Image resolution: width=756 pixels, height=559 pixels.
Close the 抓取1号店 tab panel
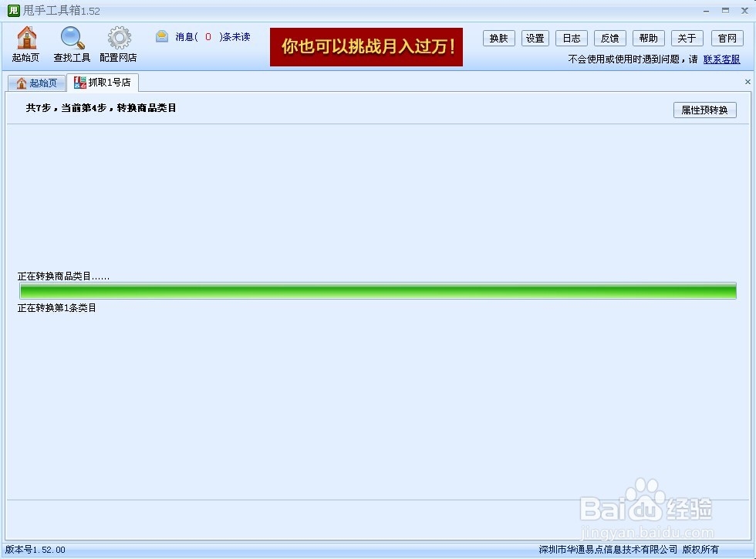click(747, 81)
